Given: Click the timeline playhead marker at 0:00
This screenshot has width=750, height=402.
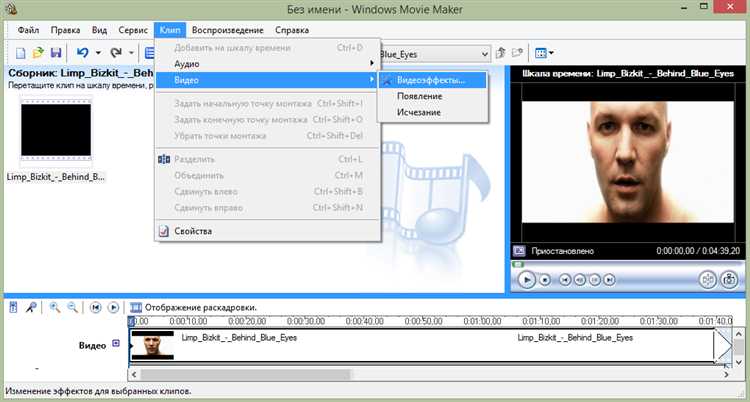Looking at the screenshot, I should tap(132, 321).
